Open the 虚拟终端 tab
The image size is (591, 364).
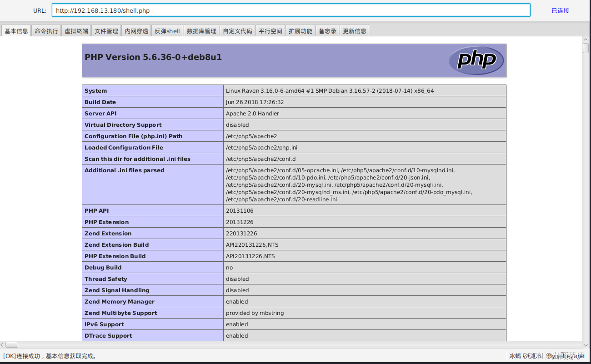[x=76, y=31]
